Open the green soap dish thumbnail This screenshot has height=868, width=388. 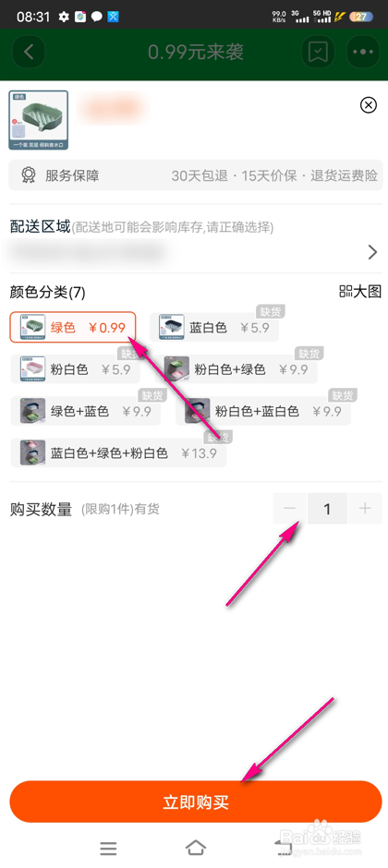pyautogui.click(x=38, y=120)
